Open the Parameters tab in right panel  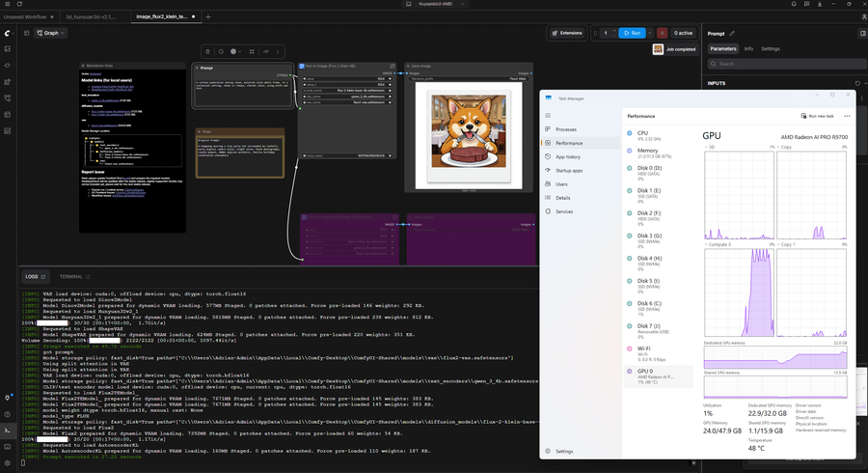[x=723, y=48]
